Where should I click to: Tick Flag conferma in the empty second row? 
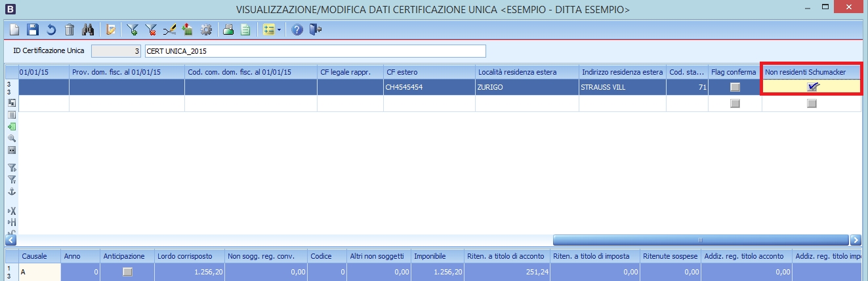735,103
